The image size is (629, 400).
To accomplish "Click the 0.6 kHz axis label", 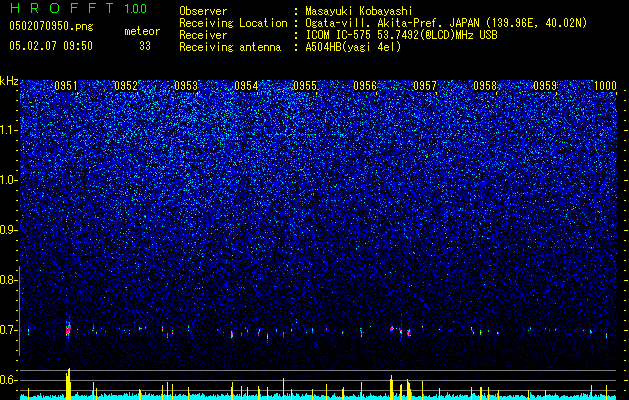I will click(8, 380).
